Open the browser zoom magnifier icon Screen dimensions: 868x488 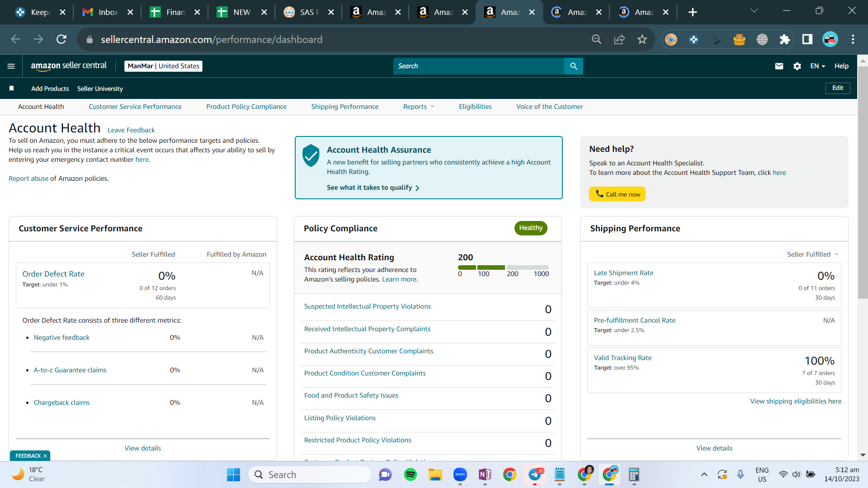point(596,39)
